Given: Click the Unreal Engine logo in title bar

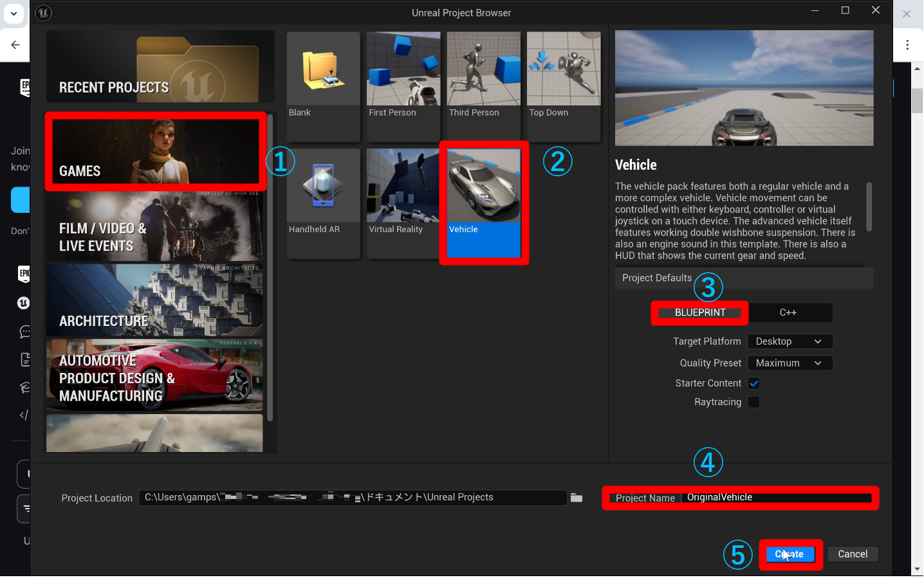Looking at the screenshot, I should click(43, 12).
